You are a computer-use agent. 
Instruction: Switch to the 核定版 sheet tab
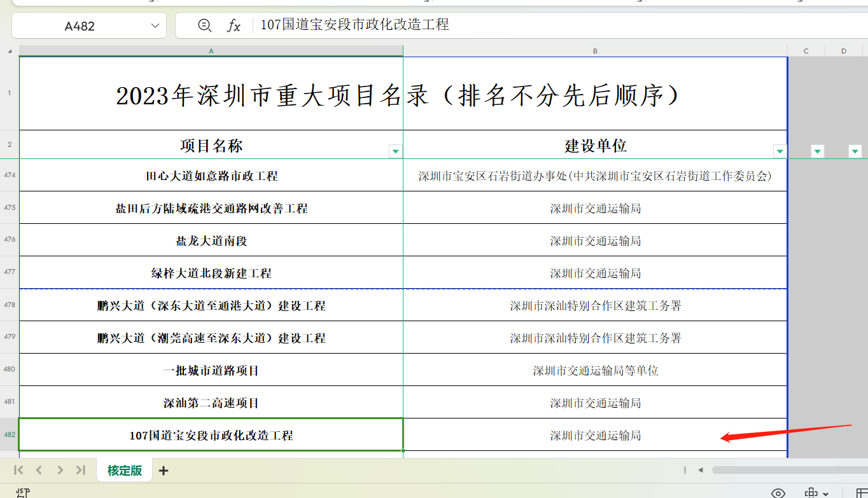124,471
